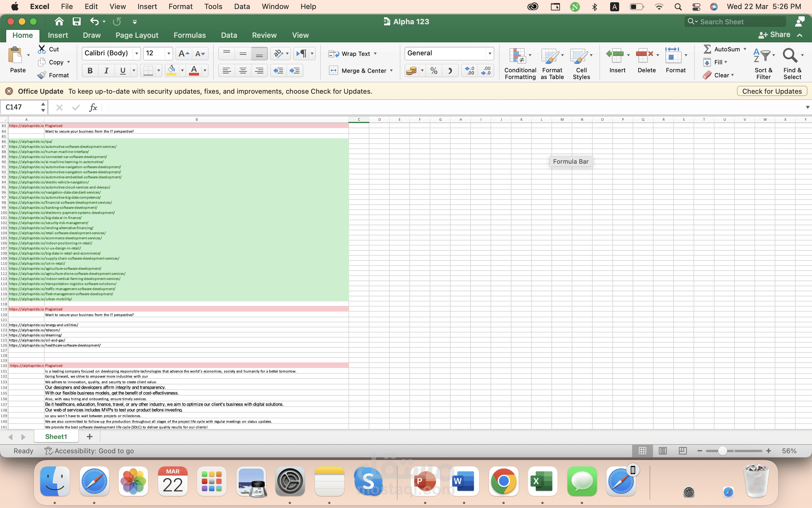The image size is (812, 508).
Task: Decrease indent of cell content
Action: 279,71
